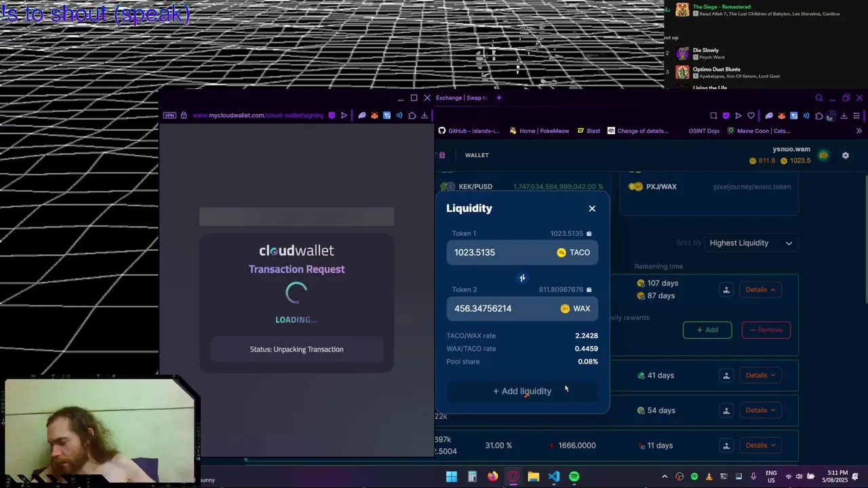Viewport: 868px width, 488px height.
Task: Open leaderboard icon in the 11 days row
Action: point(726,445)
